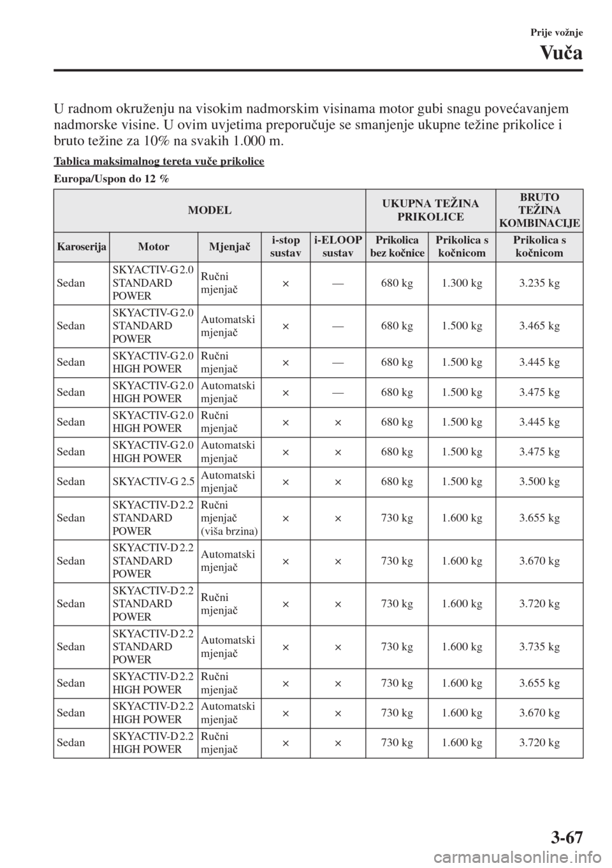Select '730 kg' in the 3.735 kg row
The image size is (612, 868).
397,647
